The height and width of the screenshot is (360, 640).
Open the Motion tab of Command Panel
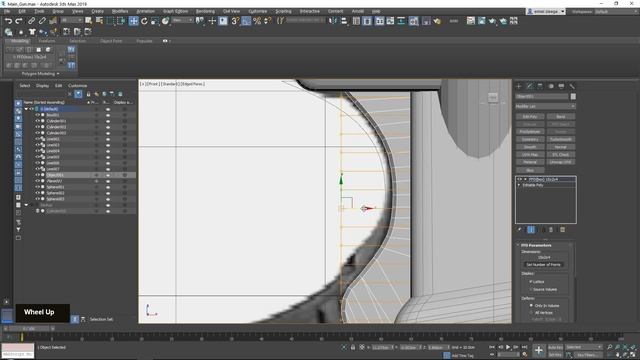551,86
